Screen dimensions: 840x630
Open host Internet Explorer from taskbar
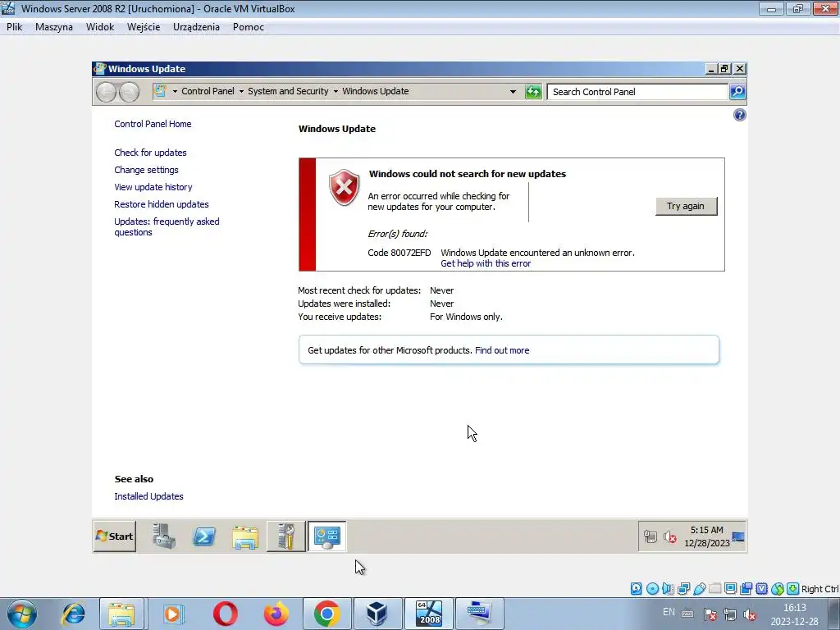73,614
